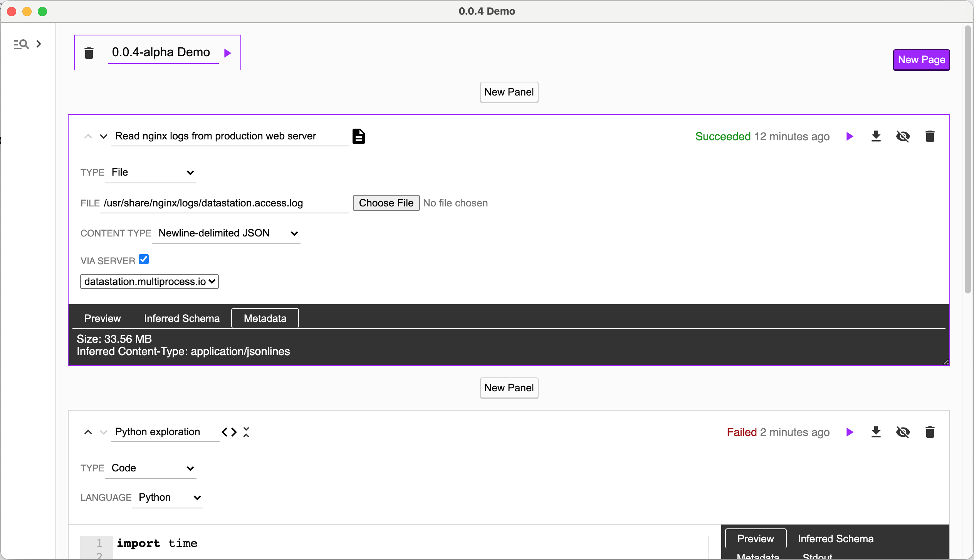974x560 pixels.
Task: Click the New Panel button below nginx logs
Action: pos(510,387)
